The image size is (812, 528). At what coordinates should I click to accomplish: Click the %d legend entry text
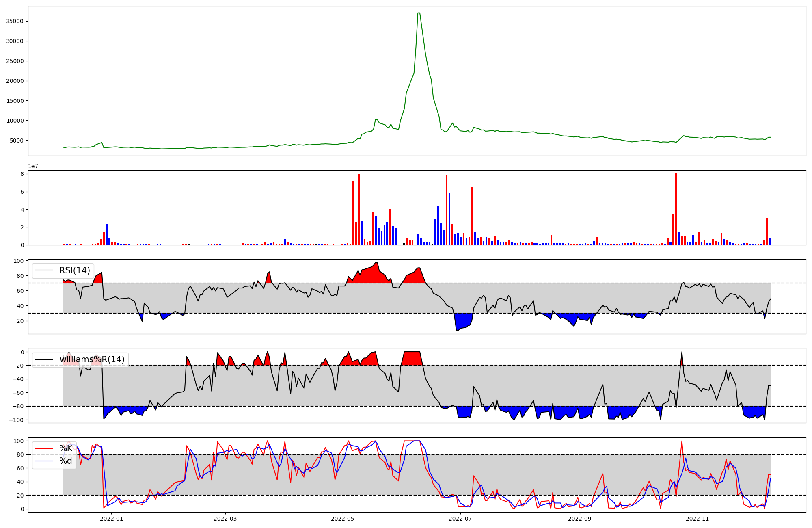(x=66, y=461)
